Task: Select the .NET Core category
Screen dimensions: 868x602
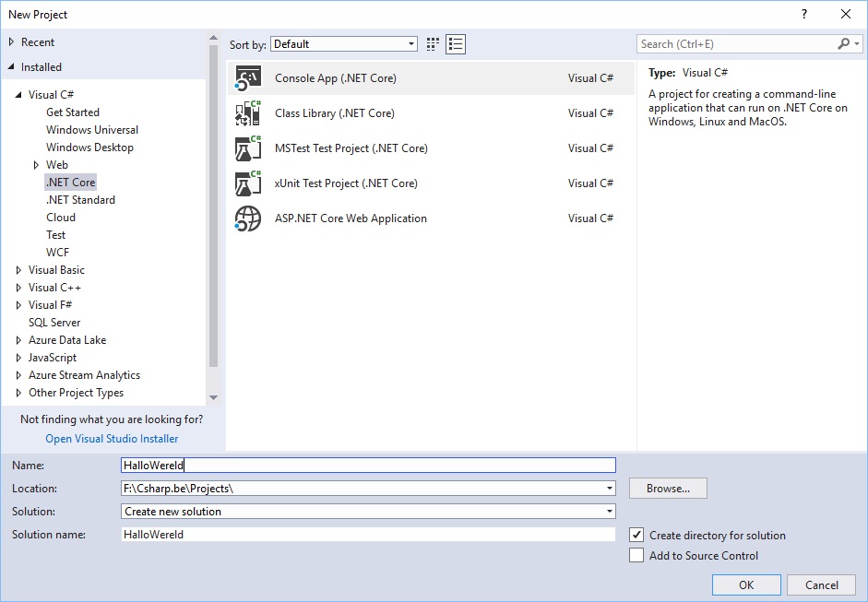Action: 70,182
